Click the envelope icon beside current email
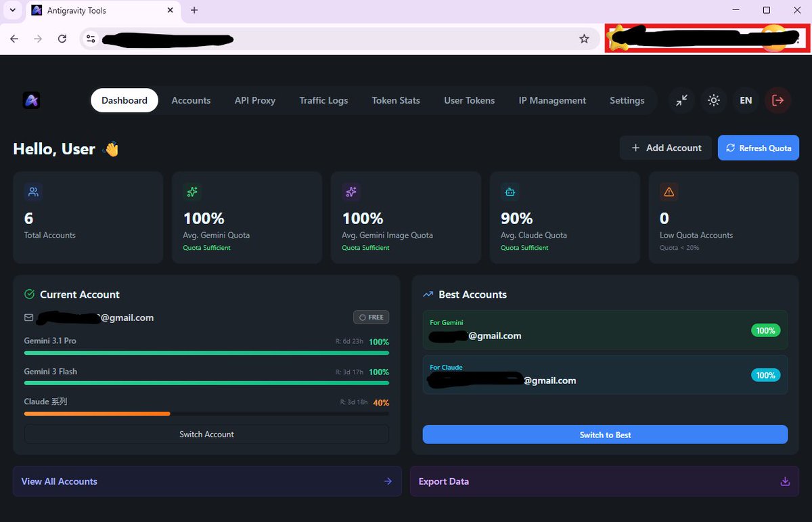The image size is (812, 522). tap(28, 317)
